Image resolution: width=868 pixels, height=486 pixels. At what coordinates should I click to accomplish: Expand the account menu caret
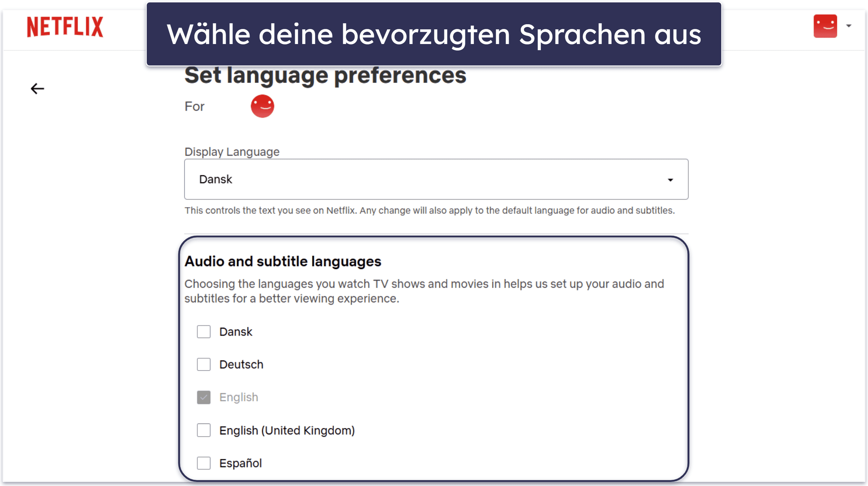pyautogui.click(x=849, y=26)
